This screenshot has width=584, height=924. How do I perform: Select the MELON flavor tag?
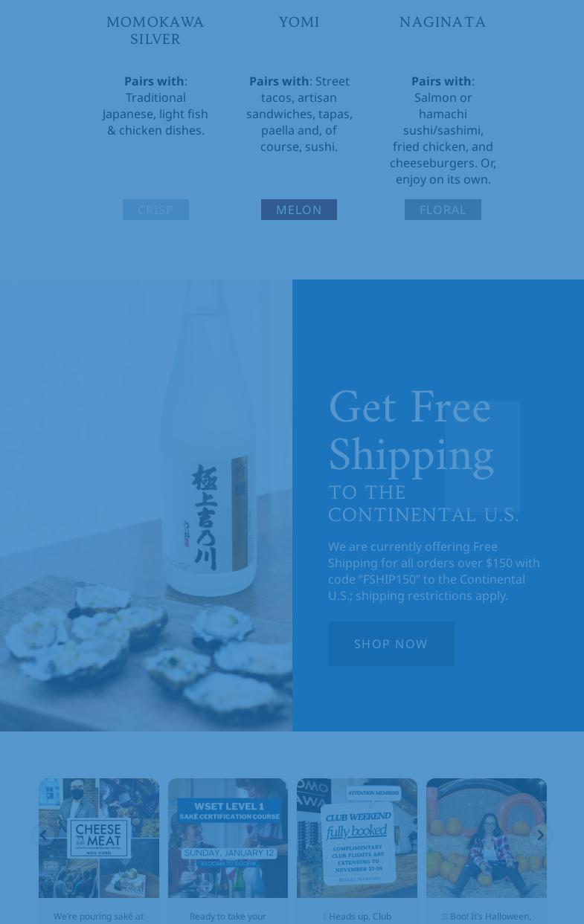(x=299, y=210)
